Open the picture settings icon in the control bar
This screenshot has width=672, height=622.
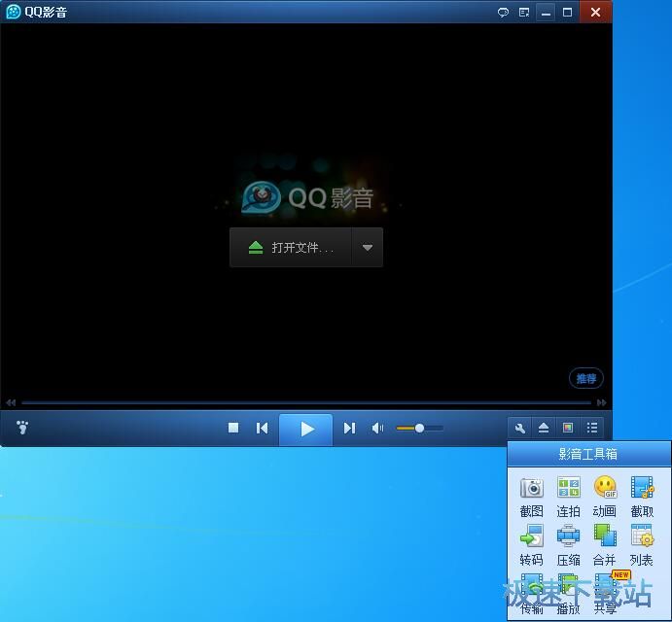[567, 428]
